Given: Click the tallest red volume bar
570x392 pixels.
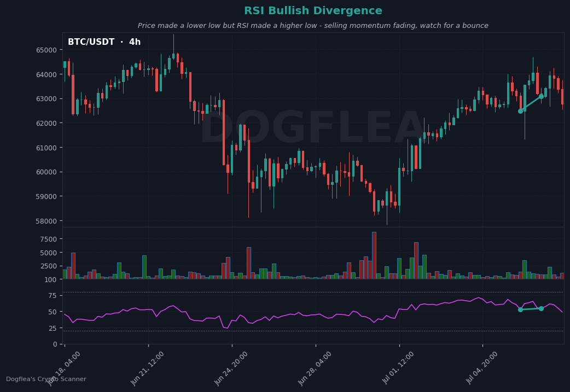Looking at the screenshot, I should [374, 255].
